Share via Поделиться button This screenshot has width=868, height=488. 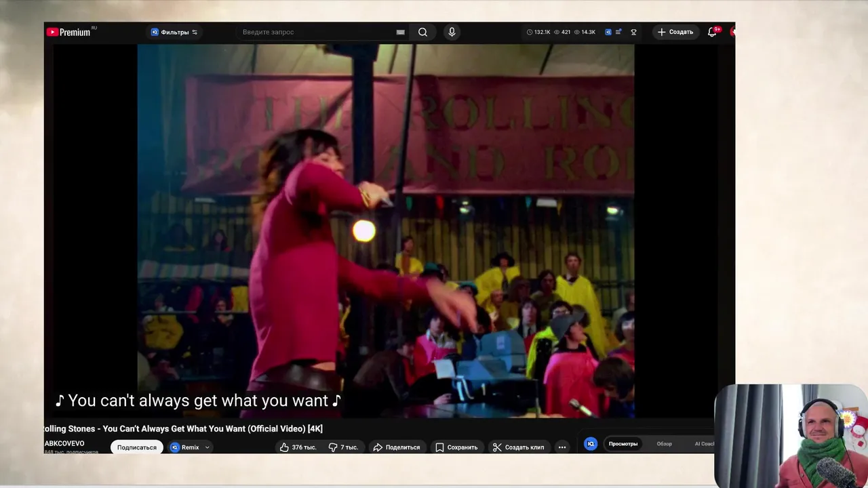pos(397,447)
